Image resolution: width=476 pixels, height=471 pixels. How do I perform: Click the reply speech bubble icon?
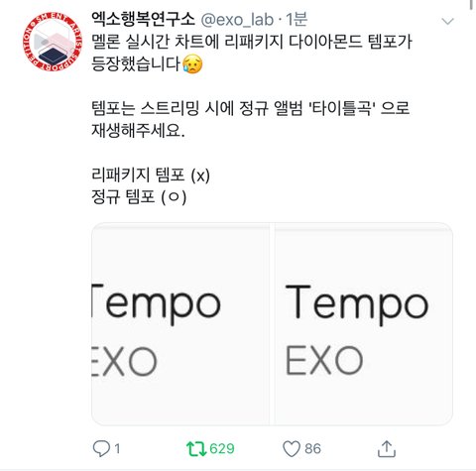tap(101, 448)
